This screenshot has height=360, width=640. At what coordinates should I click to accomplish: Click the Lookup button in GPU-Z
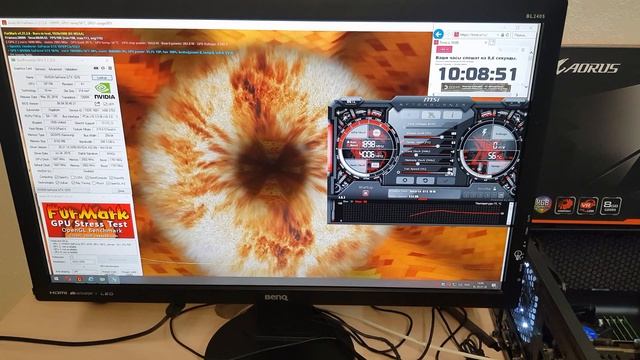click(101, 77)
